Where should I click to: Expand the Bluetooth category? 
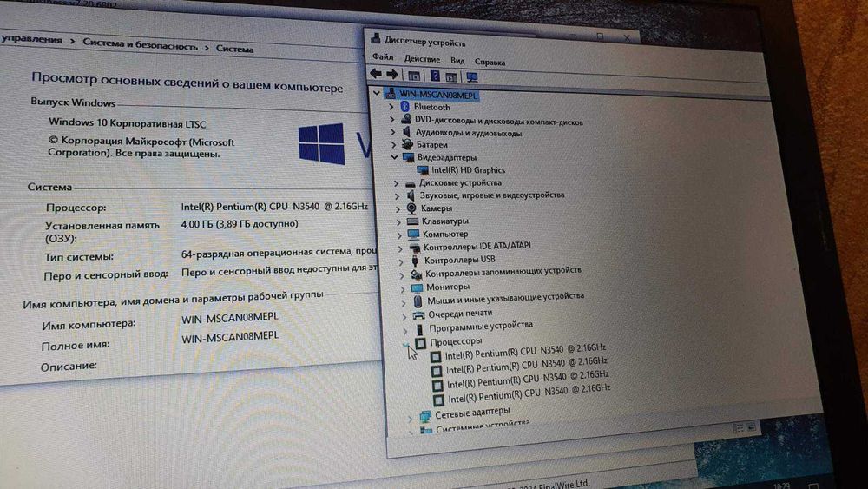click(391, 106)
